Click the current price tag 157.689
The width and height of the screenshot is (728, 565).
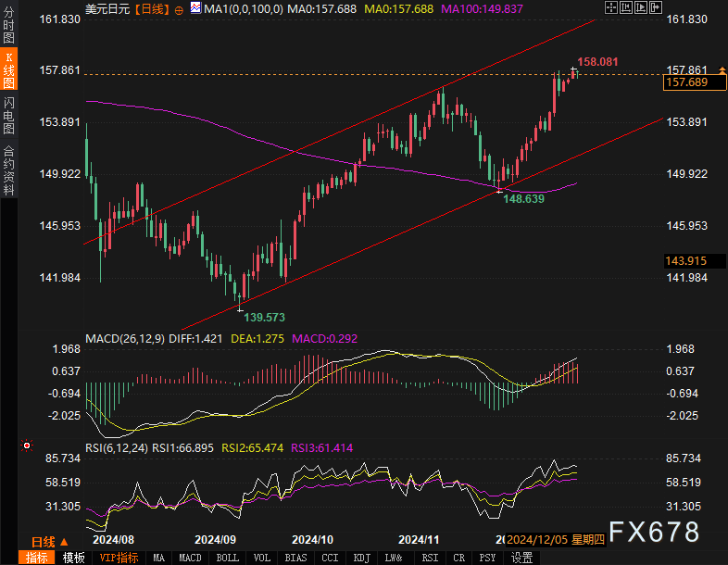coord(694,82)
